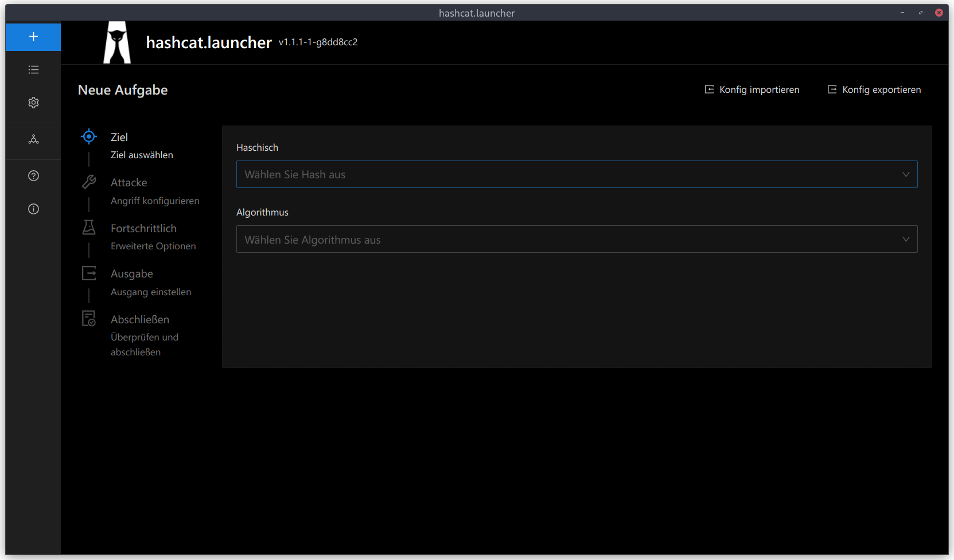
Task: Close the hashcat.launcher window
Action: pos(939,13)
